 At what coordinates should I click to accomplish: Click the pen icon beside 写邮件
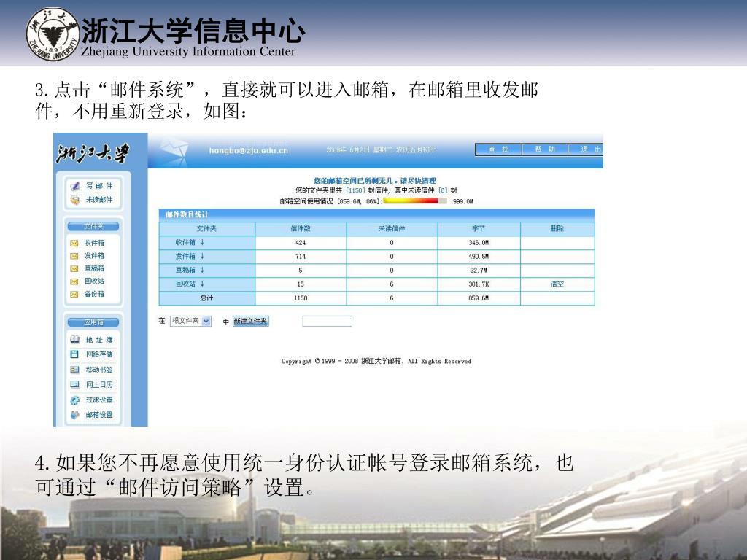75,186
